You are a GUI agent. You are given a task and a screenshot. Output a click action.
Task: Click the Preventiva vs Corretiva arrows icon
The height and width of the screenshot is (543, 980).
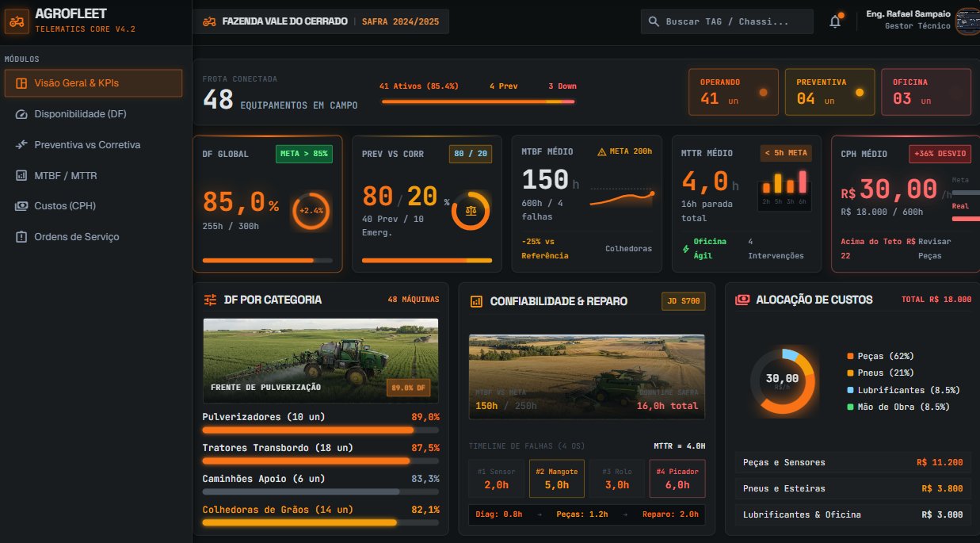pyautogui.click(x=21, y=145)
